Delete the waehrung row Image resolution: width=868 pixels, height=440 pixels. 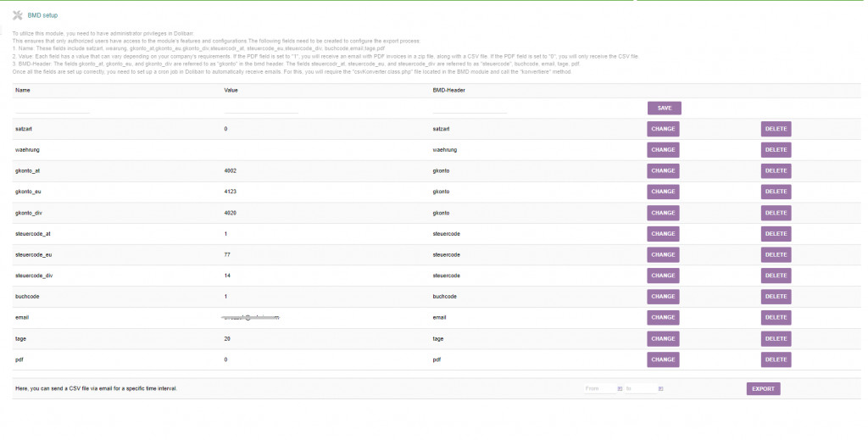776,150
